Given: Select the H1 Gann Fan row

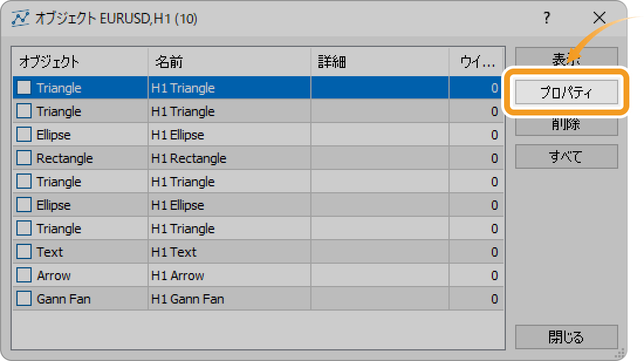Looking at the screenshot, I should [x=258, y=298].
